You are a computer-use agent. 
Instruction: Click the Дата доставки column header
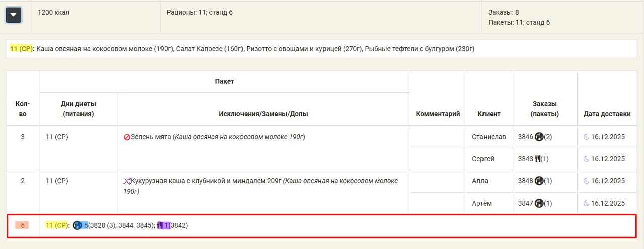607,114
